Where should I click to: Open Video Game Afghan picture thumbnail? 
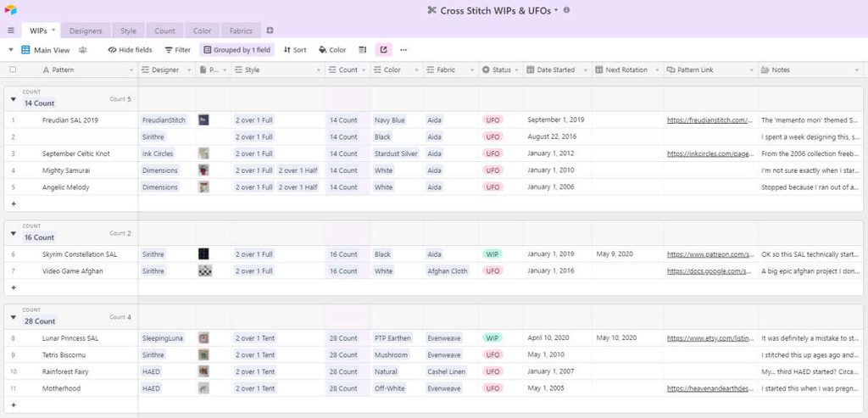point(205,270)
